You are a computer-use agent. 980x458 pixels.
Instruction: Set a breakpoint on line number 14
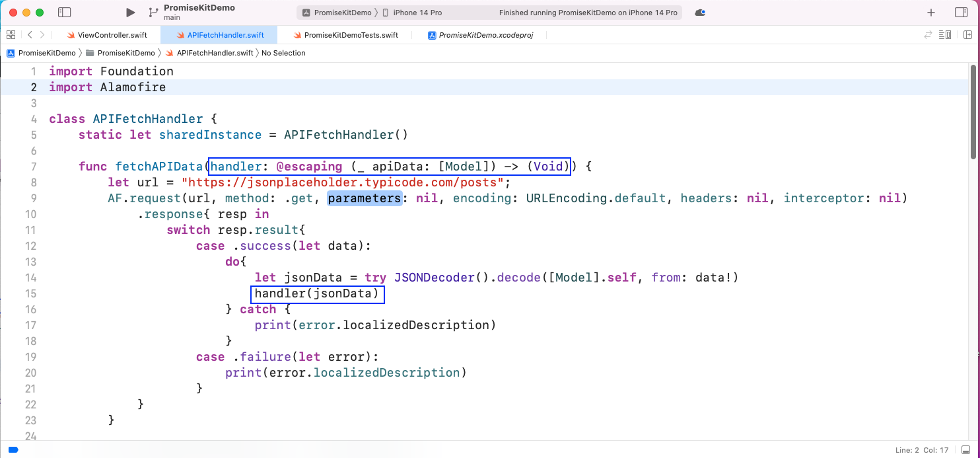30,277
